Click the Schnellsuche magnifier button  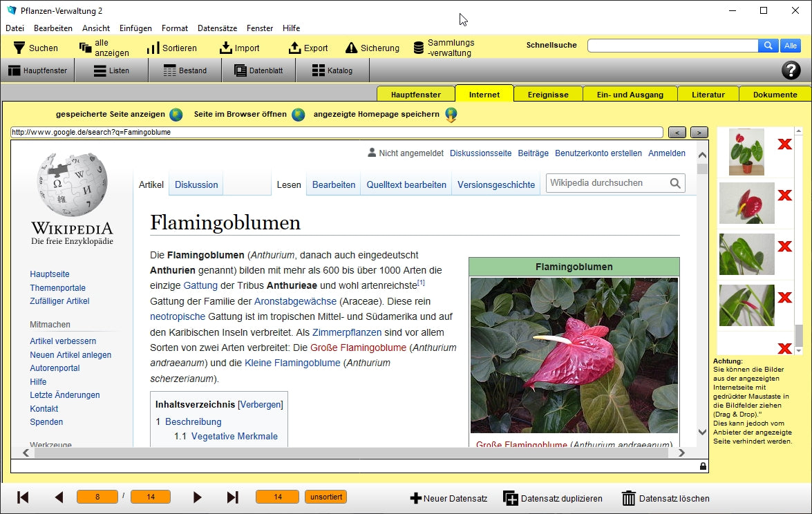point(768,46)
